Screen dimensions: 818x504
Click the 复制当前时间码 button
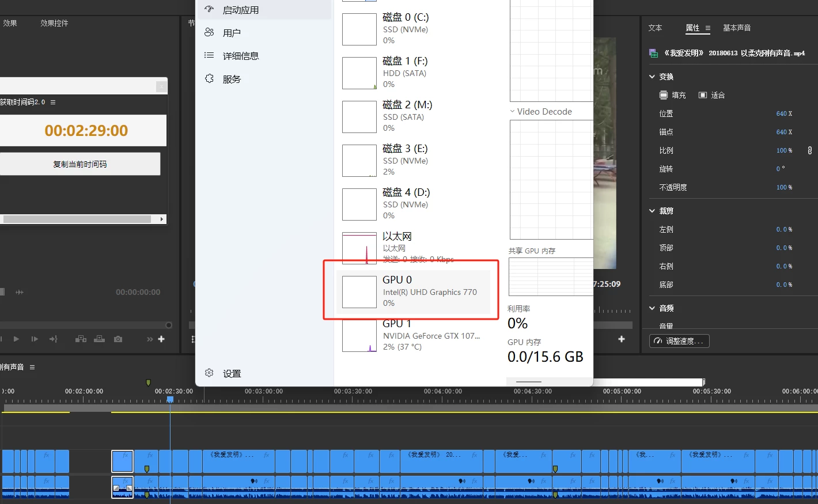[80, 164]
